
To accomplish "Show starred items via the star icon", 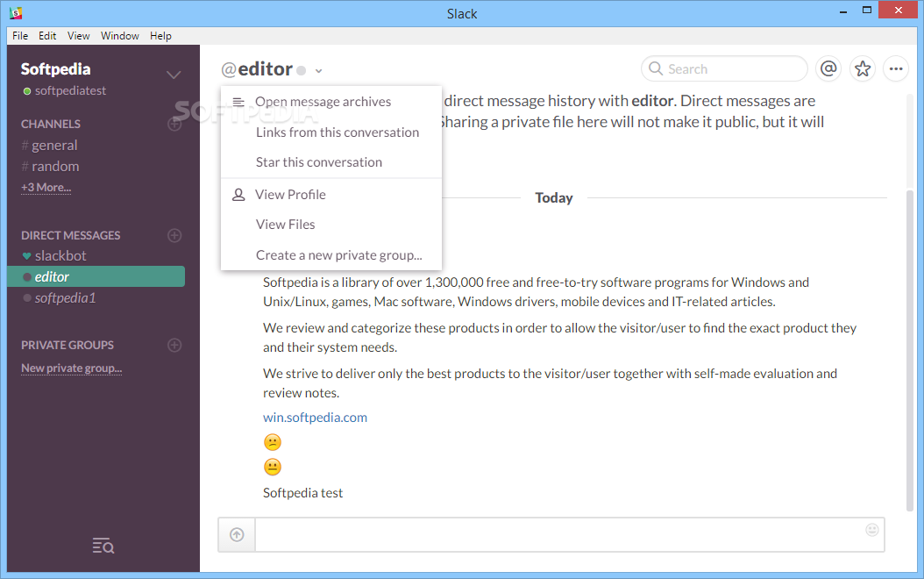I will point(862,69).
